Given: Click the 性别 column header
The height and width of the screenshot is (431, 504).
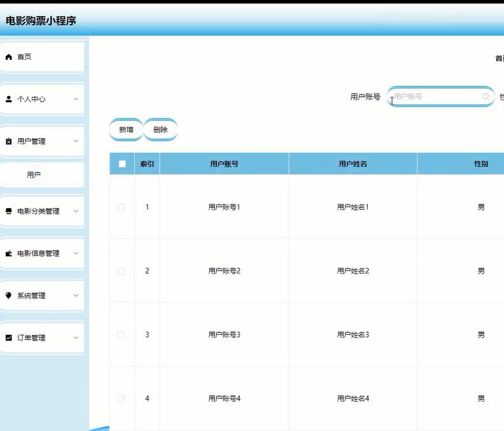Looking at the screenshot, I should 481,164.
